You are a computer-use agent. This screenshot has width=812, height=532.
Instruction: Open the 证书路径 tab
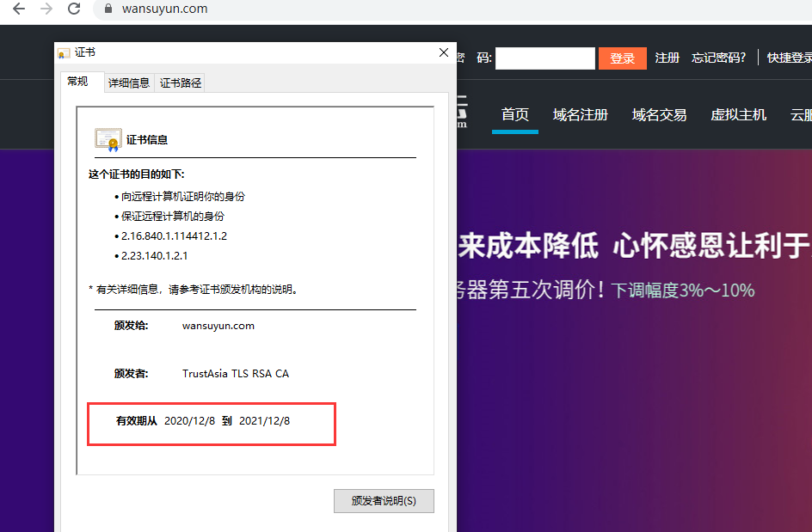pyautogui.click(x=181, y=83)
